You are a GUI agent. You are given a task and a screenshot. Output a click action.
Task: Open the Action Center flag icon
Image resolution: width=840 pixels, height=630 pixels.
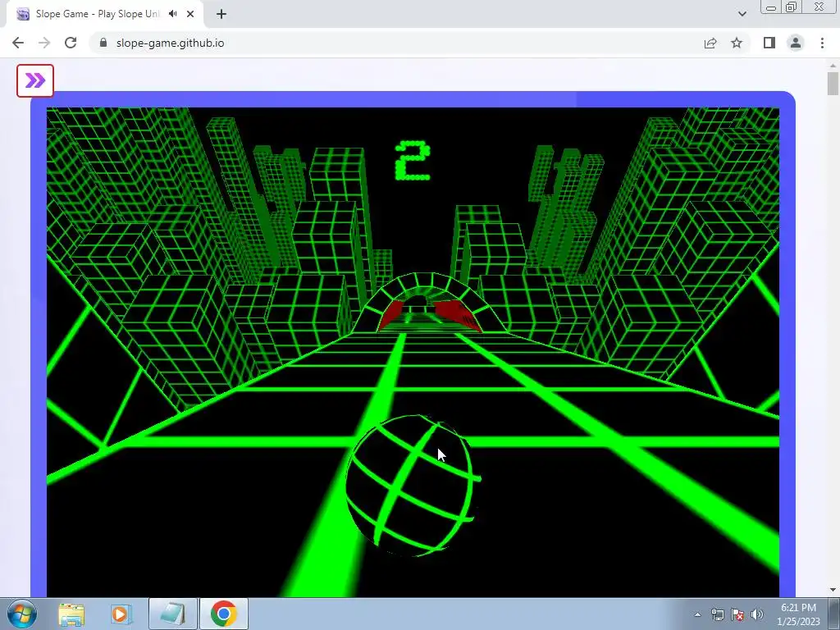tap(737, 614)
